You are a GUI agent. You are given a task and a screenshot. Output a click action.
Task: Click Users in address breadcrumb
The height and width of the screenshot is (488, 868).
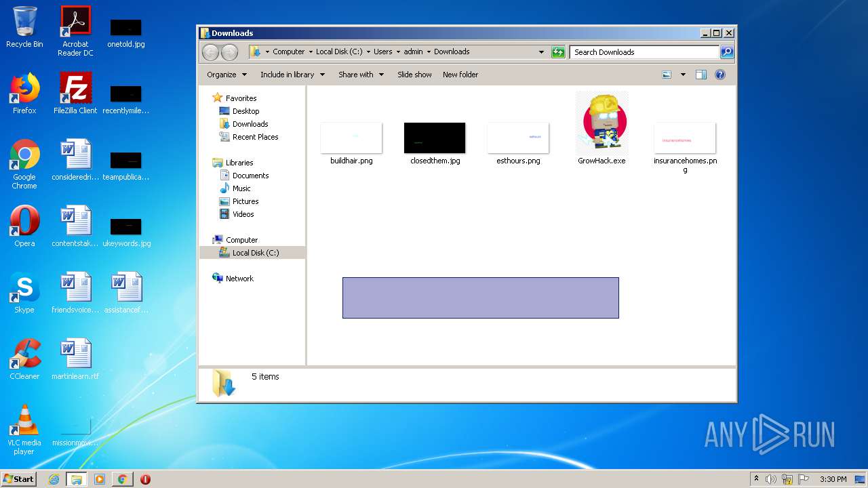383,52
